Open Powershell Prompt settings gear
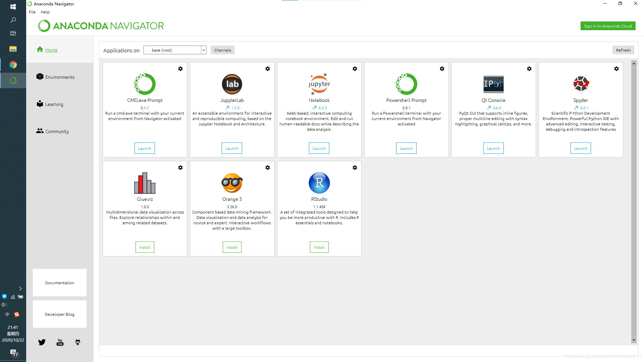Screen dimensions: 644x362 point(442,69)
